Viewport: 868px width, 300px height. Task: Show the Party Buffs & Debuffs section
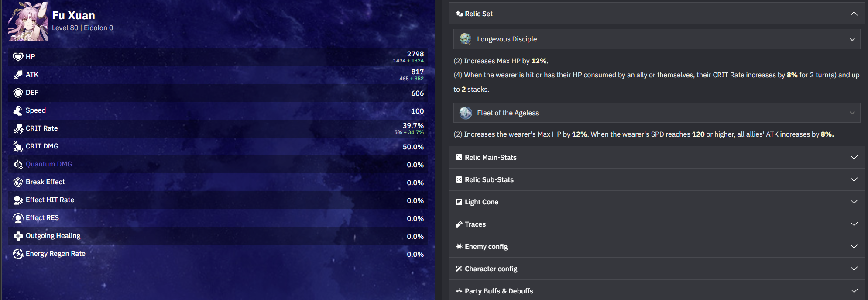pos(854,291)
